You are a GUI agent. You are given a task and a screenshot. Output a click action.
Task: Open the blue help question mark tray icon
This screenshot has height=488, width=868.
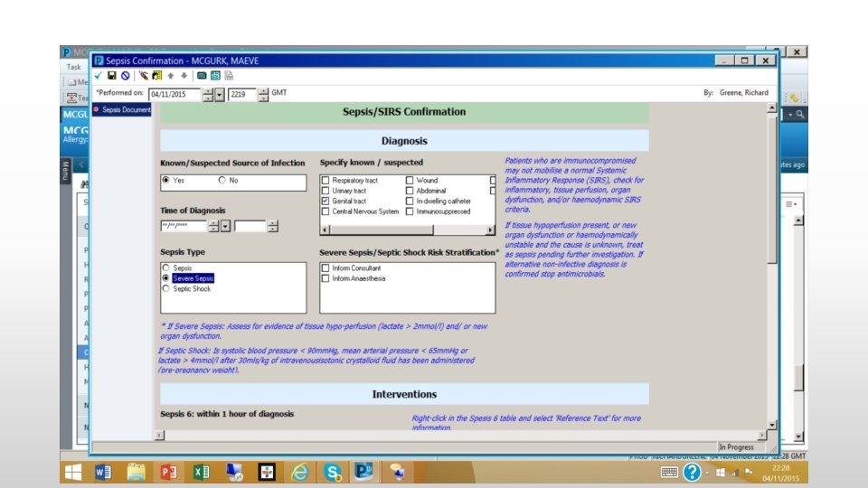(692, 472)
